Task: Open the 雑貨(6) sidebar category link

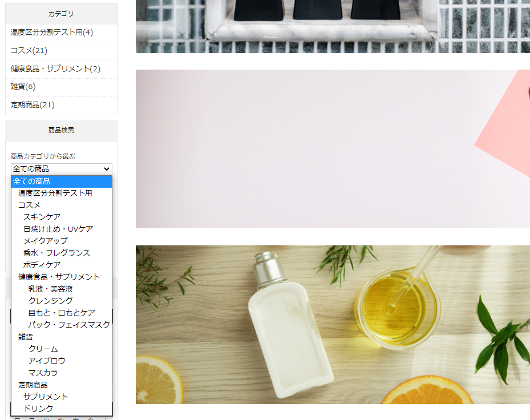Action: [23, 87]
